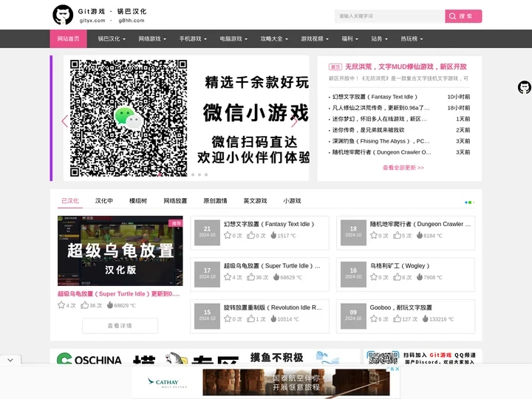Screen dimensions: 532x399
Task: Expand the 热玩榜 dropdown menu
Action: [412, 38]
